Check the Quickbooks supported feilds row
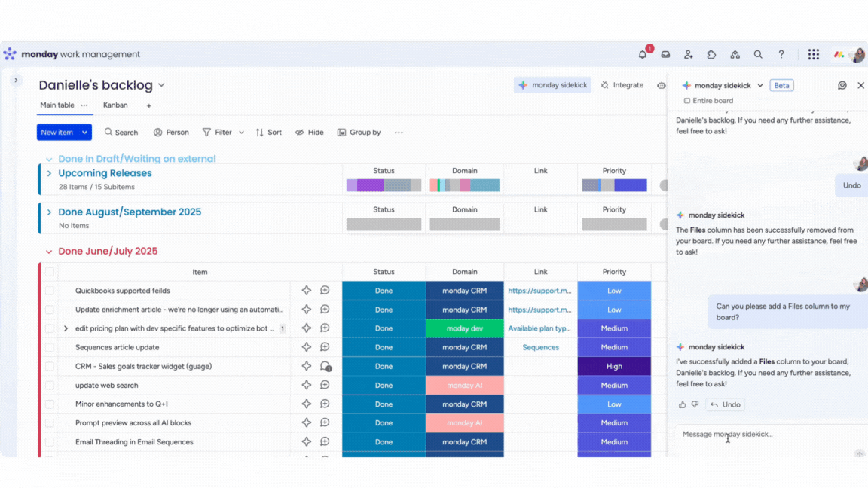 click(x=50, y=291)
